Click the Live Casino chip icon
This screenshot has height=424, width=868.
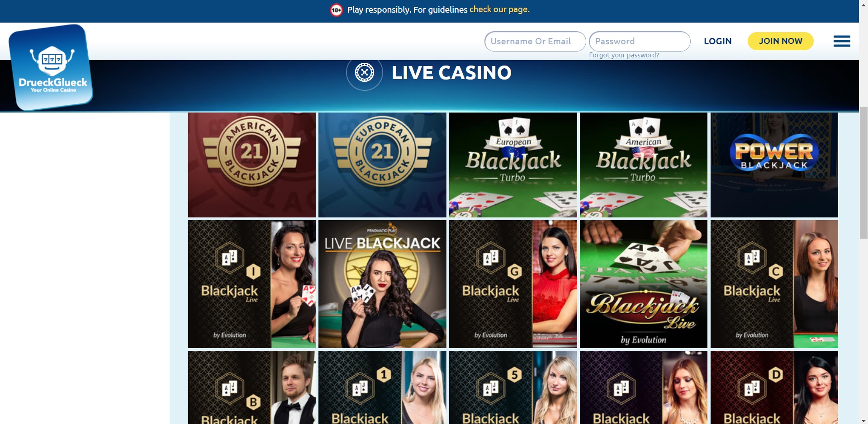tap(365, 72)
